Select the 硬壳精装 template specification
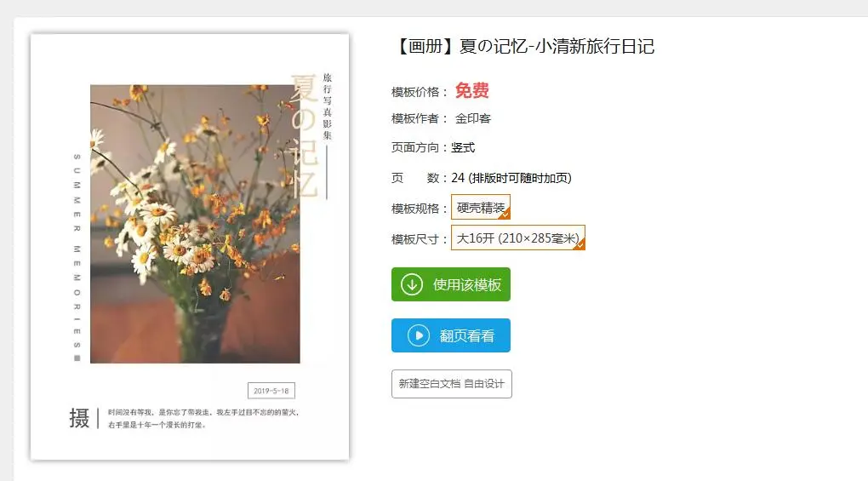Viewport: 868px width, 481px height. pyautogui.click(x=481, y=207)
